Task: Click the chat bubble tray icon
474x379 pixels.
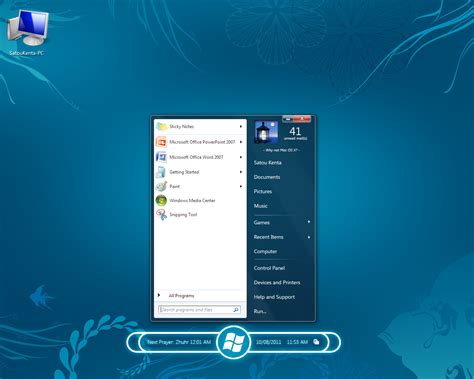Action: click(316, 342)
